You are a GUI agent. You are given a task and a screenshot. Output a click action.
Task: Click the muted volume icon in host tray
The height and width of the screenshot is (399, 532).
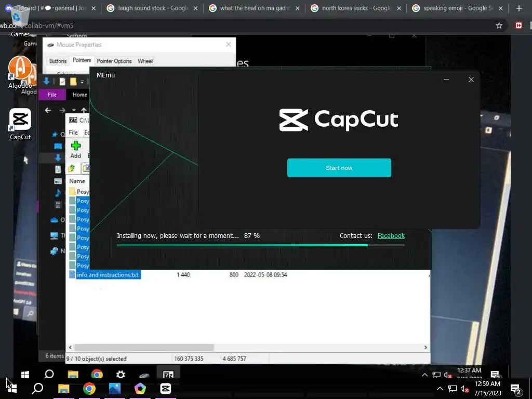tap(464, 389)
